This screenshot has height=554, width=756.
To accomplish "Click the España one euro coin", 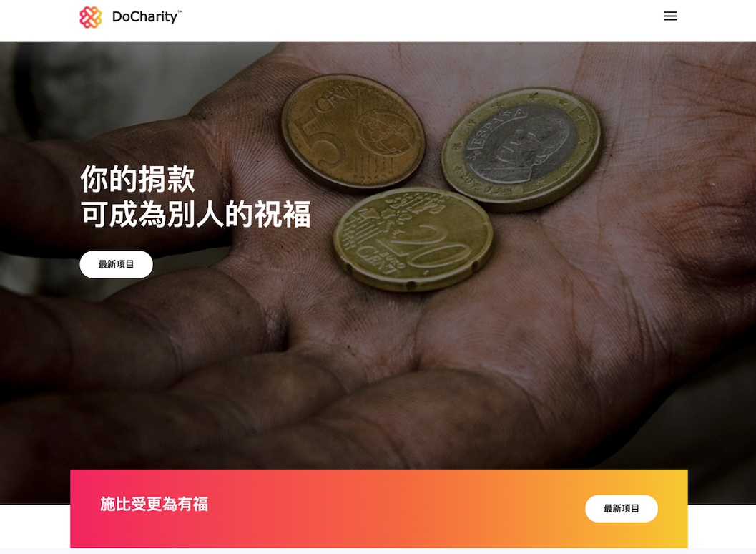I will click(x=521, y=149).
